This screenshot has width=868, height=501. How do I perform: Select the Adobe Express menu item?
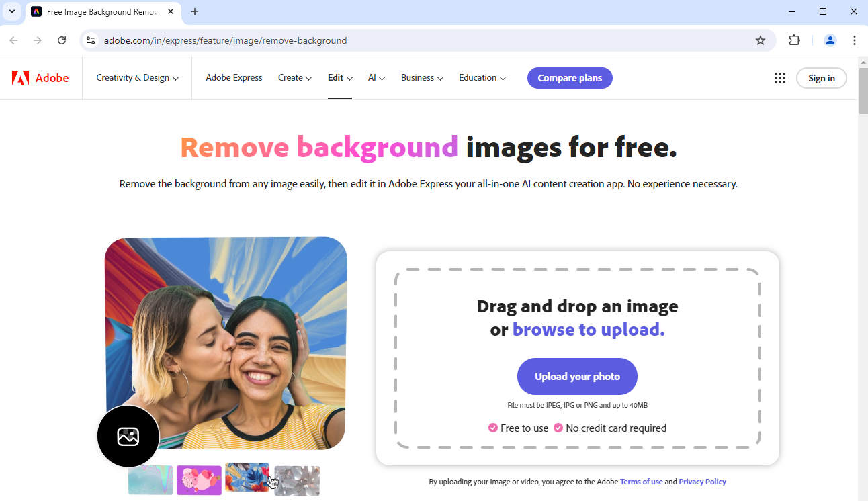tap(234, 77)
